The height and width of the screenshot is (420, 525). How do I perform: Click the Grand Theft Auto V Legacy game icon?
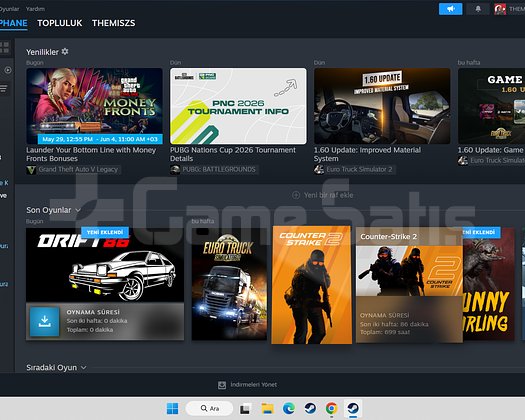31,170
